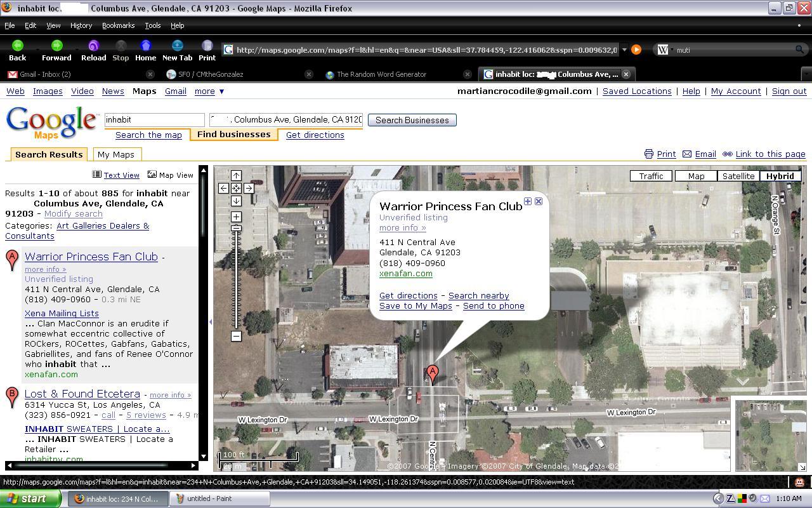Click red marker A on the map
The width and height of the screenshot is (812, 508).
(x=433, y=373)
